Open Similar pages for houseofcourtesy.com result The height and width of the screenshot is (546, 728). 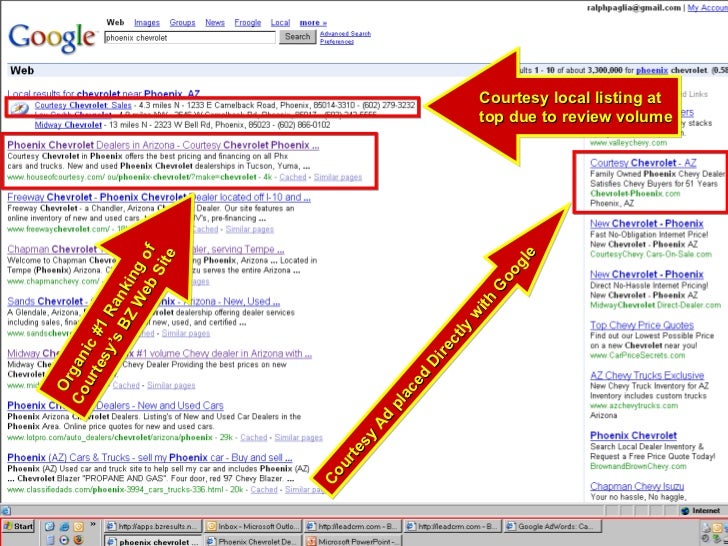(338, 177)
